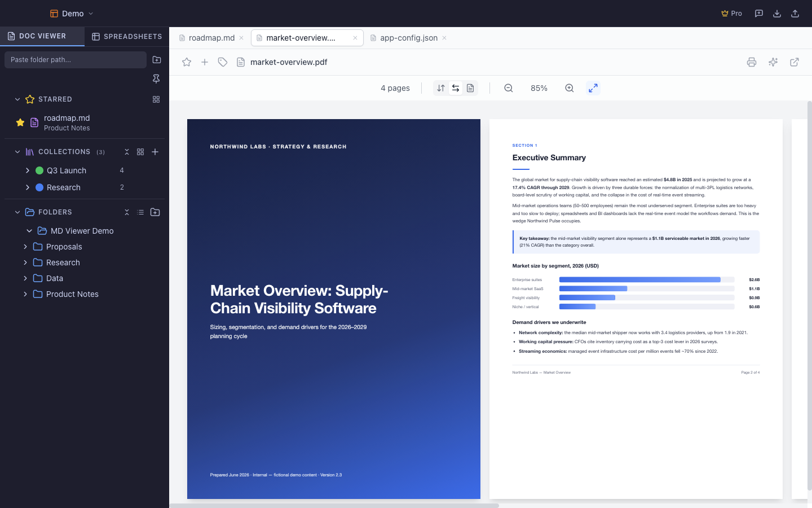
Task: Click the file icon beside market-overview.pdf title
Action: point(241,62)
